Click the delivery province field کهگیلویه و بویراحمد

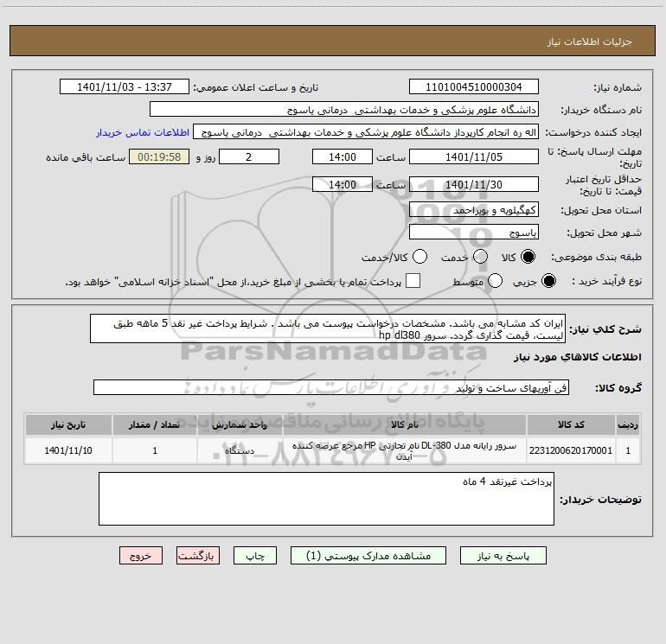click(x=474, y=210)
